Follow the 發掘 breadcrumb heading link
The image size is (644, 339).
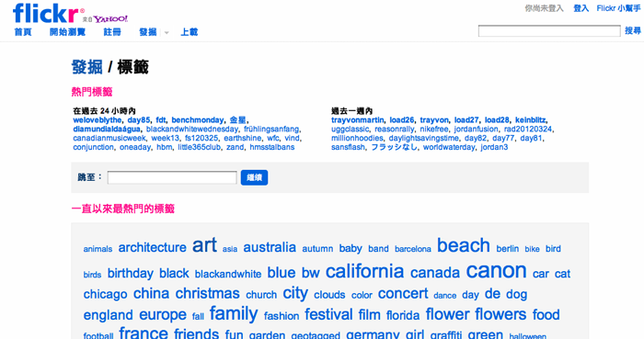(x=86, y=67)
